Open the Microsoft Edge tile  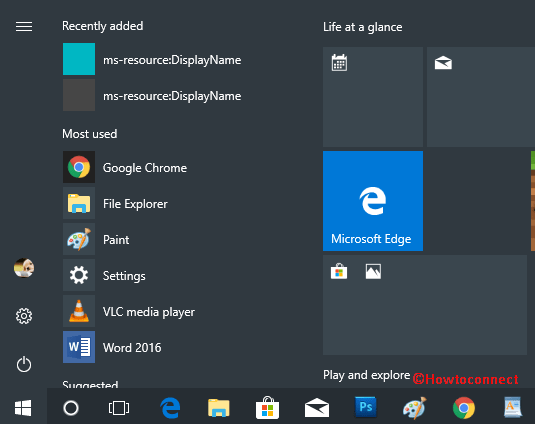(373, 201)
